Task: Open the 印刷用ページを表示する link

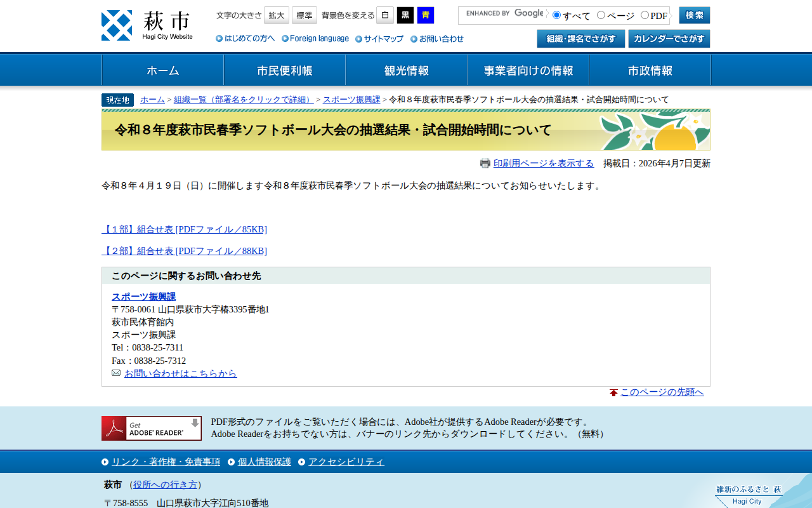Action: [544, 163]
